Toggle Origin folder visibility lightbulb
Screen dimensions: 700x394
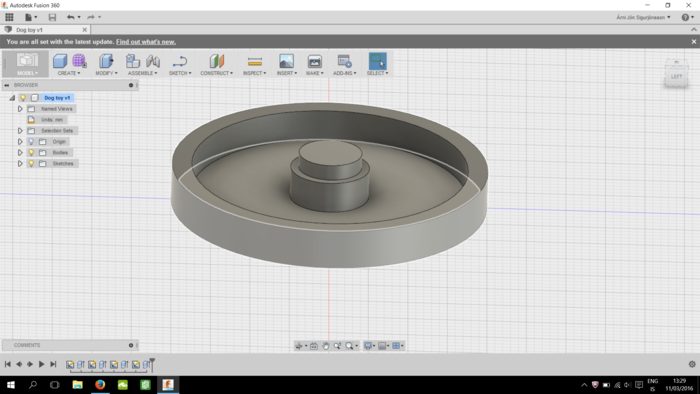31,142
